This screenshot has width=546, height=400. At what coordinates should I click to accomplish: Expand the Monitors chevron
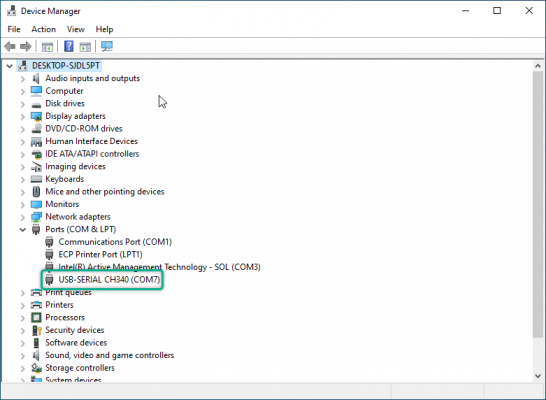point(23,205)
